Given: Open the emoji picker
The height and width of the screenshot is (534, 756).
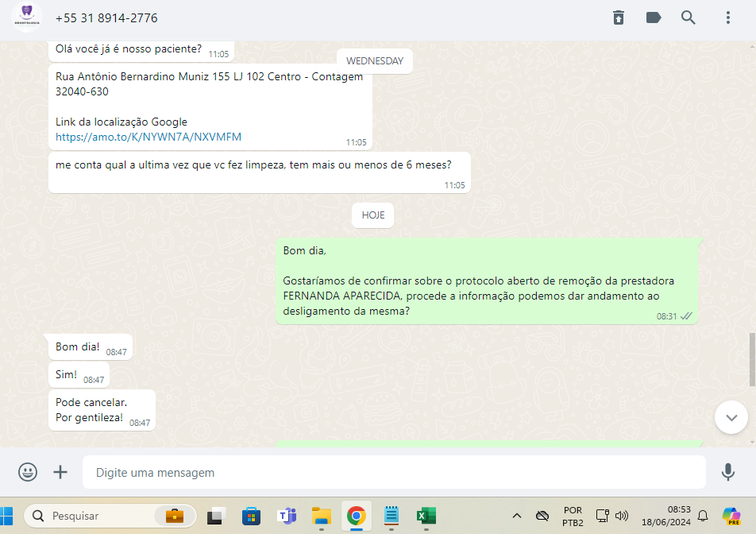Looking at the screenshot, I should (x=28, y=472).
